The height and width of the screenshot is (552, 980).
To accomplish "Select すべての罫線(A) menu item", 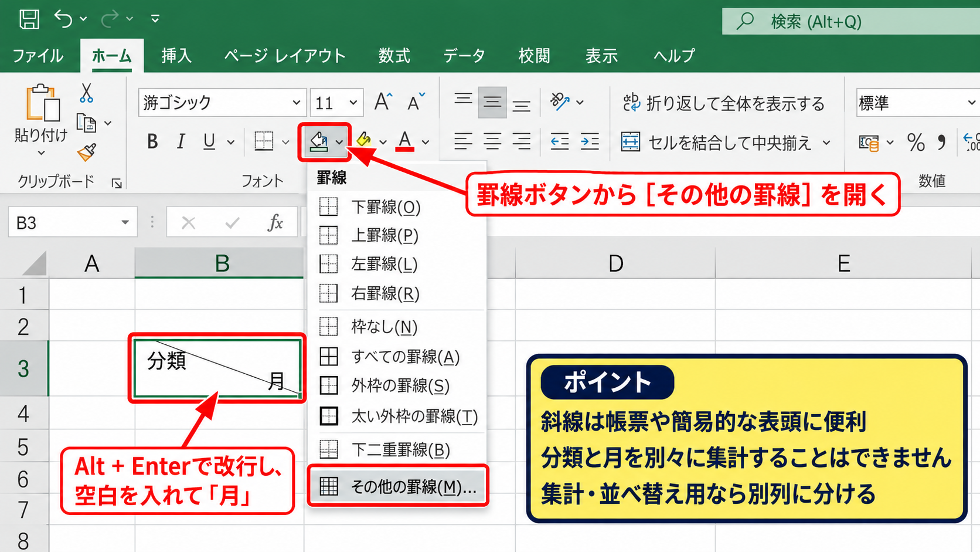I will pos(398,356).
